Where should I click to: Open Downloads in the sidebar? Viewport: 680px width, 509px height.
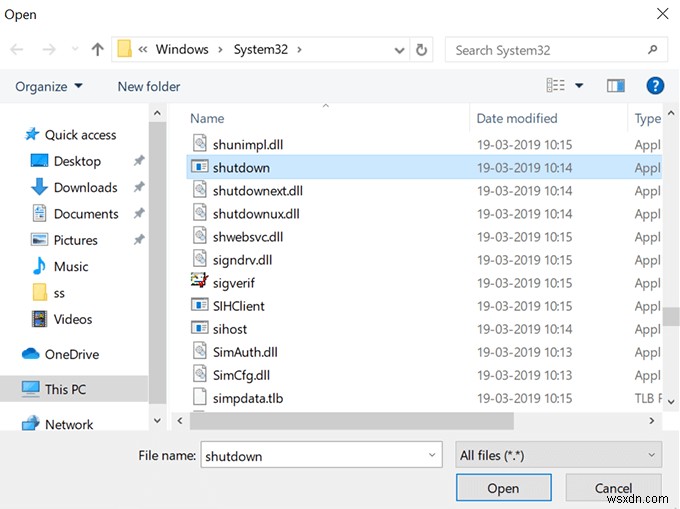coord(85,187)
